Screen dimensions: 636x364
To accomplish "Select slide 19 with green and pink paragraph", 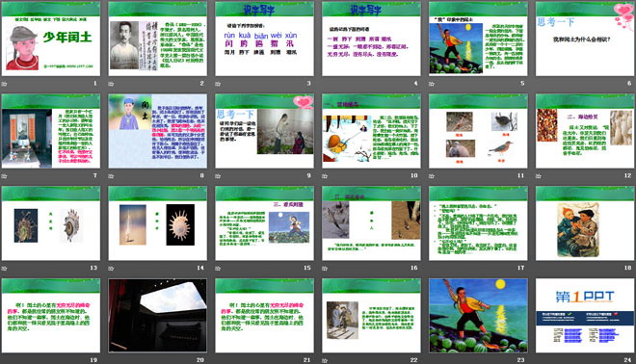I will click(x=51, y=315).
